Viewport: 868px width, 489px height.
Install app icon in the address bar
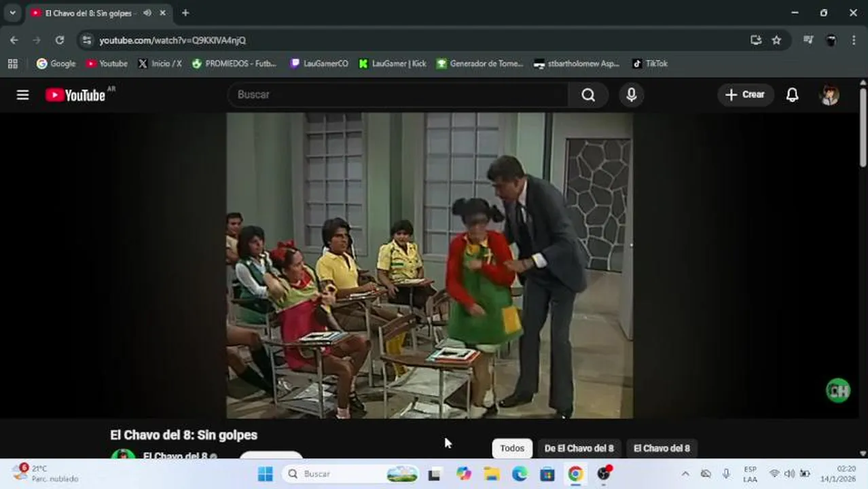(x=756, y=40)
